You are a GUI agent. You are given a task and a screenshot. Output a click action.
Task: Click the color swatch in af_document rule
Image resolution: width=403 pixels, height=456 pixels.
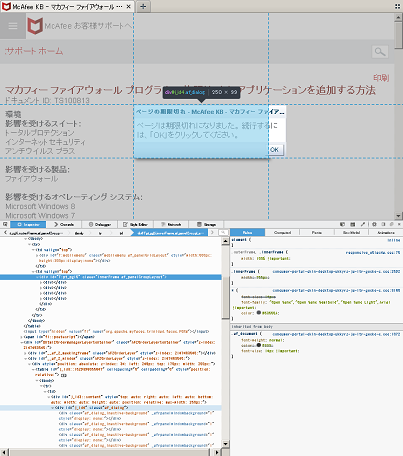258,345
